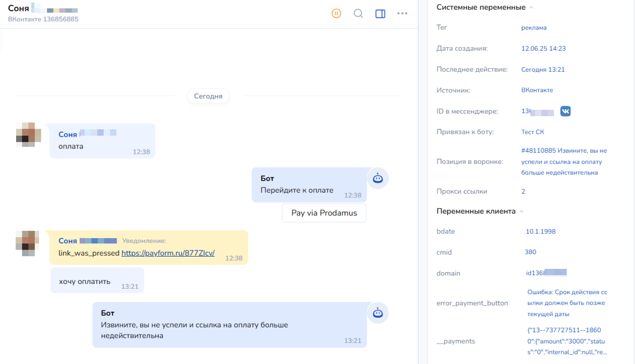Click the 'Тест СК' bot name
635x364 pixels.
click(532, 132)
